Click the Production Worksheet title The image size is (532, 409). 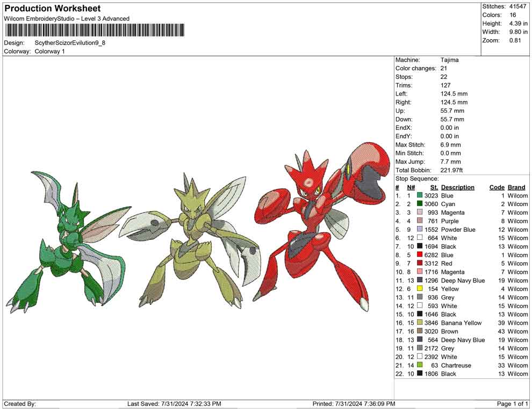point(53,9)
